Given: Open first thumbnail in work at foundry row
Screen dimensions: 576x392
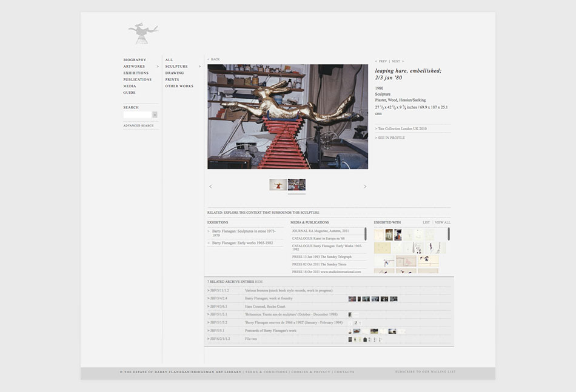Looking at the screenshot, I should (352, 299).
